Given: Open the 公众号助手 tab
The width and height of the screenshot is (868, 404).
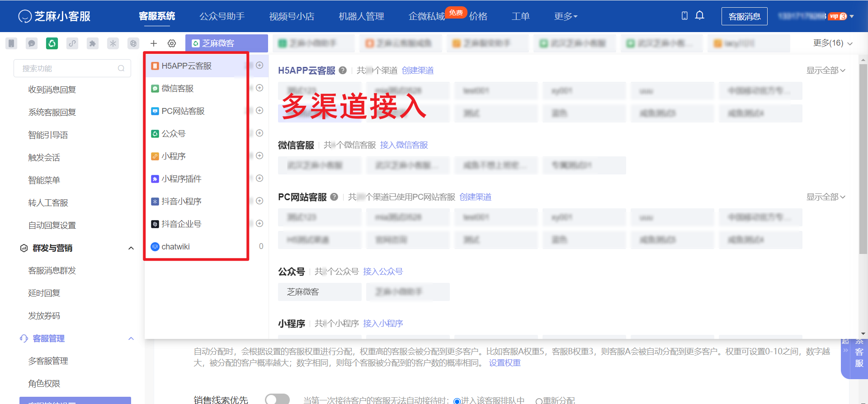Looking at the screenshot, I should click(x=222, y=16).
